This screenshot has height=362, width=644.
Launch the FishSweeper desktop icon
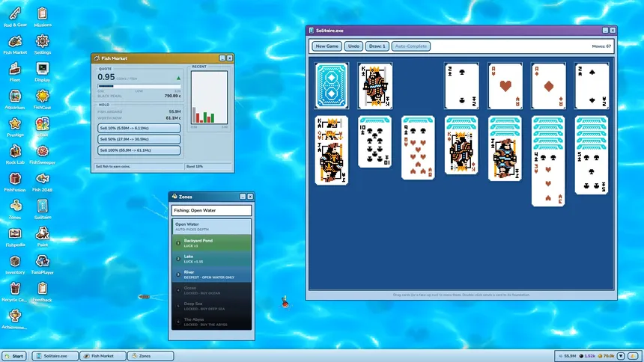coord(42,154)
